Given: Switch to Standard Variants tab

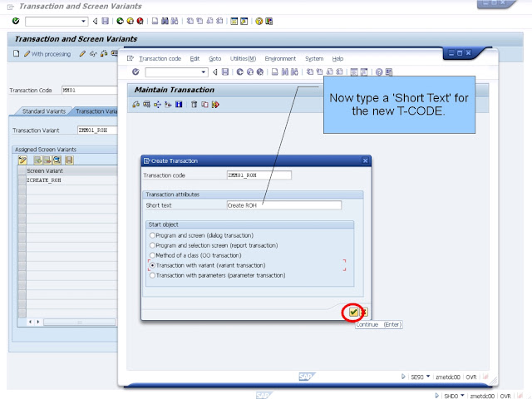Looking at the screenshot, I should tap(44, 111).
